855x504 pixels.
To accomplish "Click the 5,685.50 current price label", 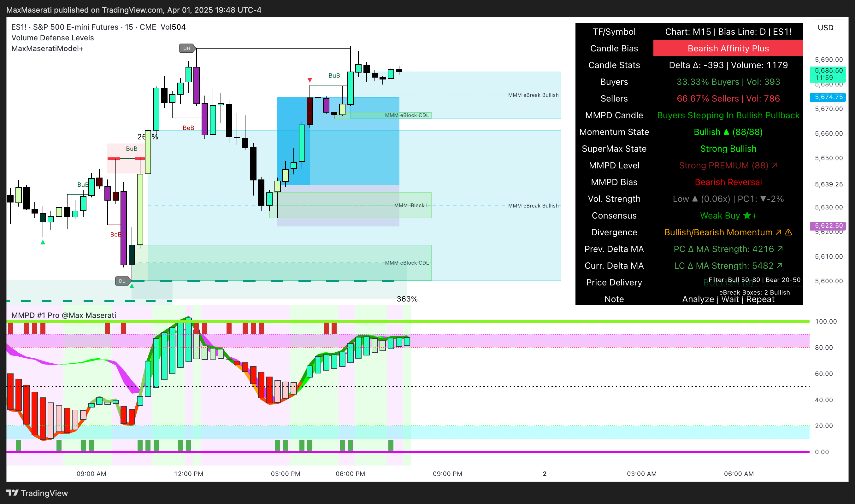I will [828, 74].
